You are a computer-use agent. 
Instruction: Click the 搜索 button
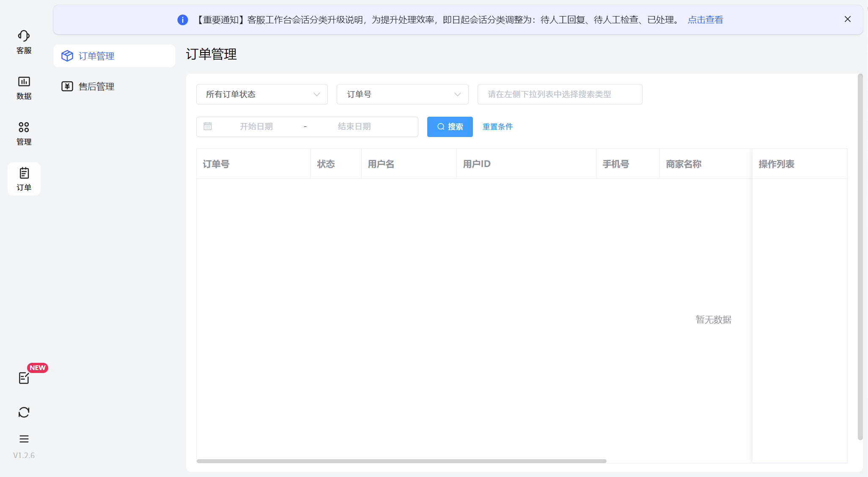point(450,126)
